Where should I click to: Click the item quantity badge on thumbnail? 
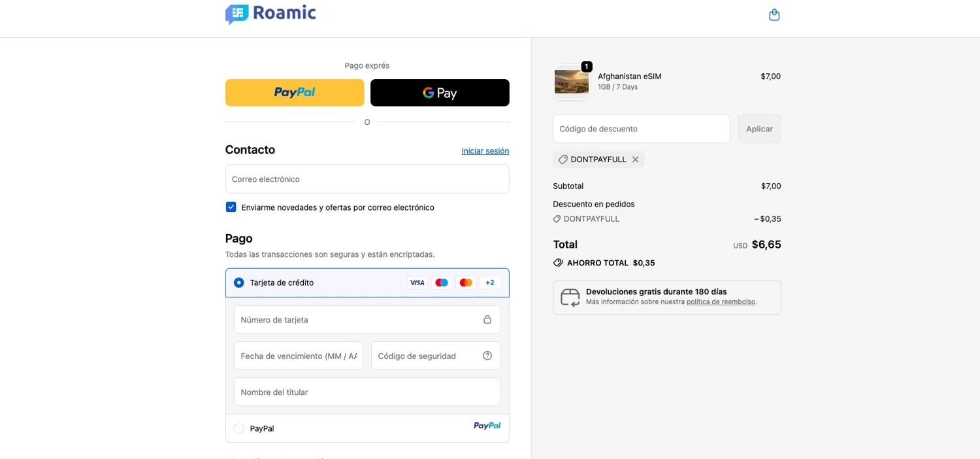click(x=587, y=67)
